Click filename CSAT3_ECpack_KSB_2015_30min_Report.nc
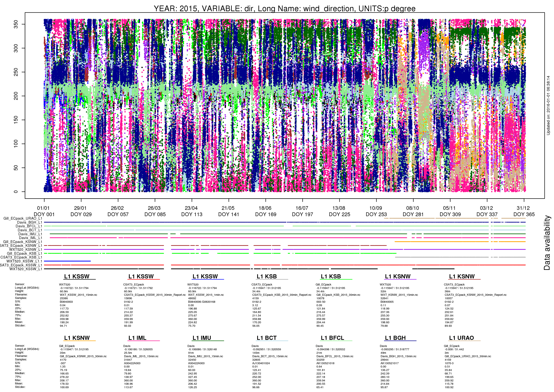The image size is (554, 392). point(282,295)
